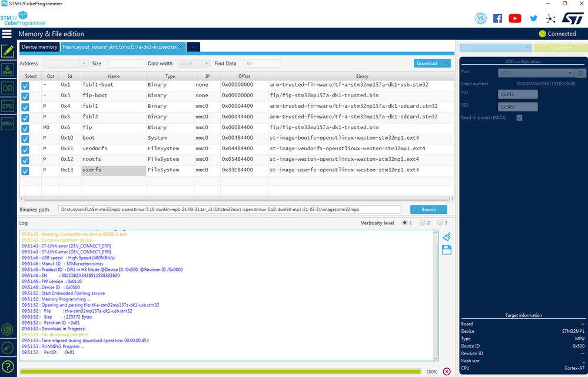The width and height of the screenshot is (588, 377).
Task: Open the Data width 32-bit dropdown
Action: click(194, 64)
